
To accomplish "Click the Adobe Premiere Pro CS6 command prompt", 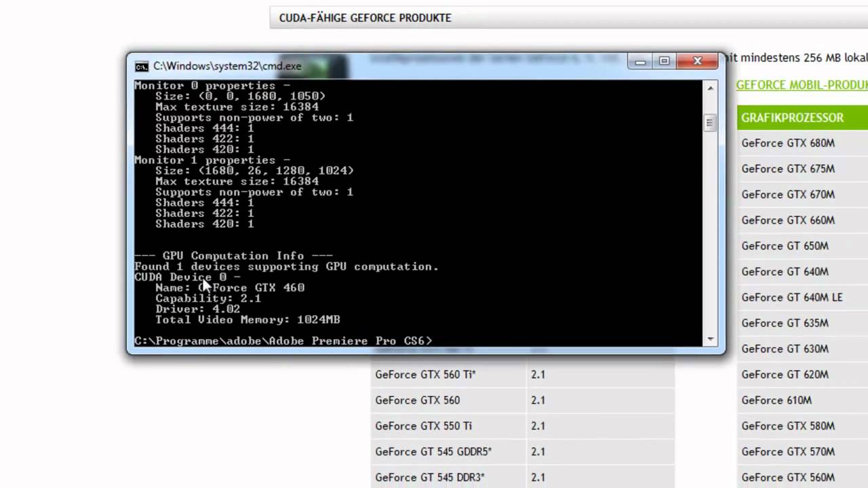I will pos(283,341).
